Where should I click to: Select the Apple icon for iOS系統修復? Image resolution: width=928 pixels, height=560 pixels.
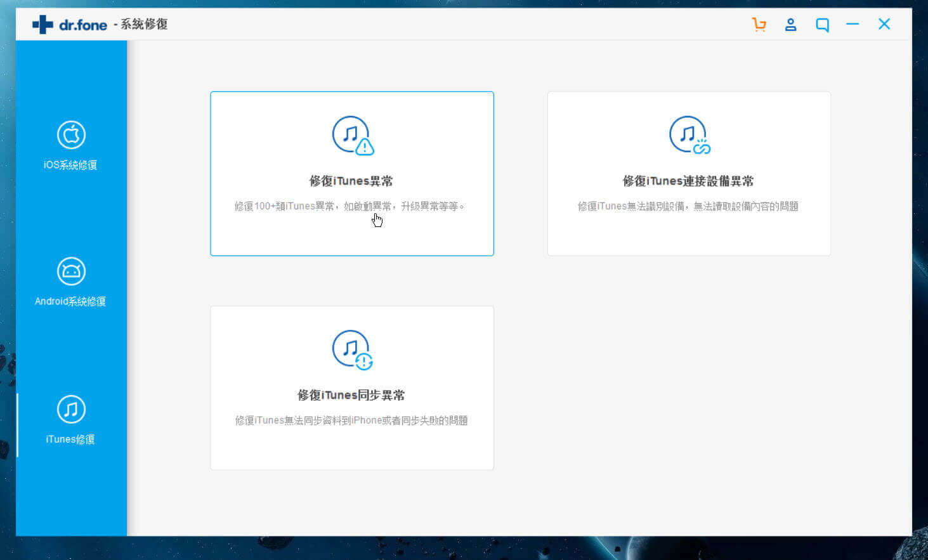(x=71, y=134)
